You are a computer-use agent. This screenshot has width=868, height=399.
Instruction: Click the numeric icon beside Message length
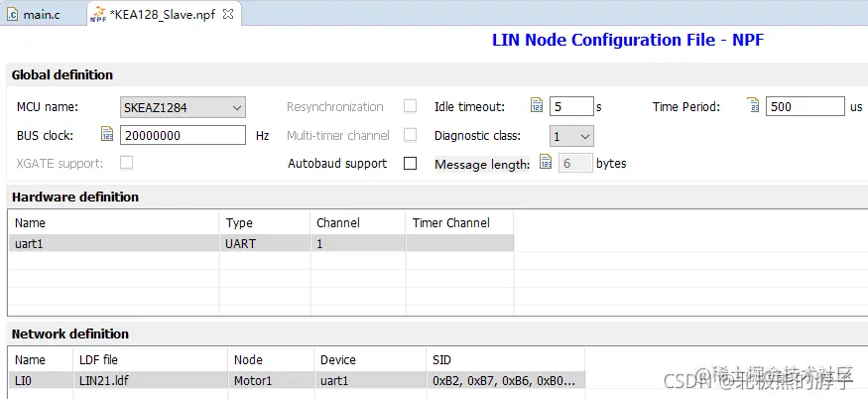coord(546,163)
